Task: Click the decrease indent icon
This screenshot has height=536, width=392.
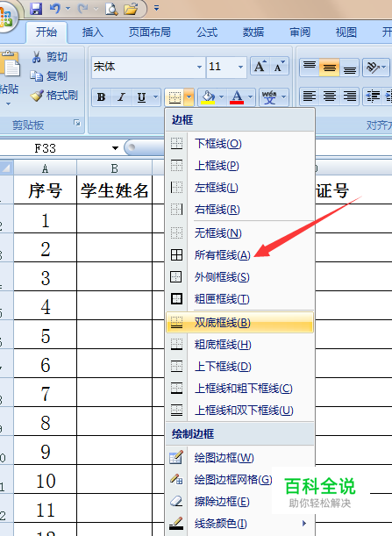Action: point(373,96)
